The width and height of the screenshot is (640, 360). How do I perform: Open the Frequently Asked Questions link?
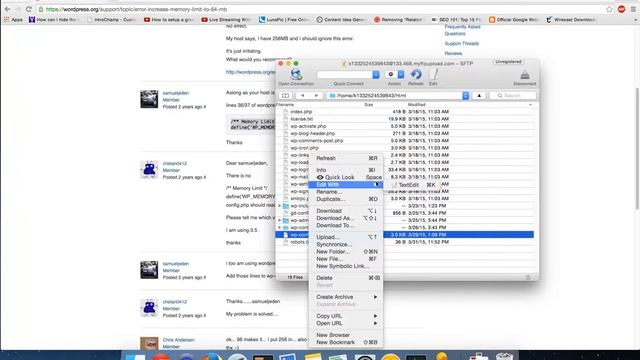click(x=462, y=30)
